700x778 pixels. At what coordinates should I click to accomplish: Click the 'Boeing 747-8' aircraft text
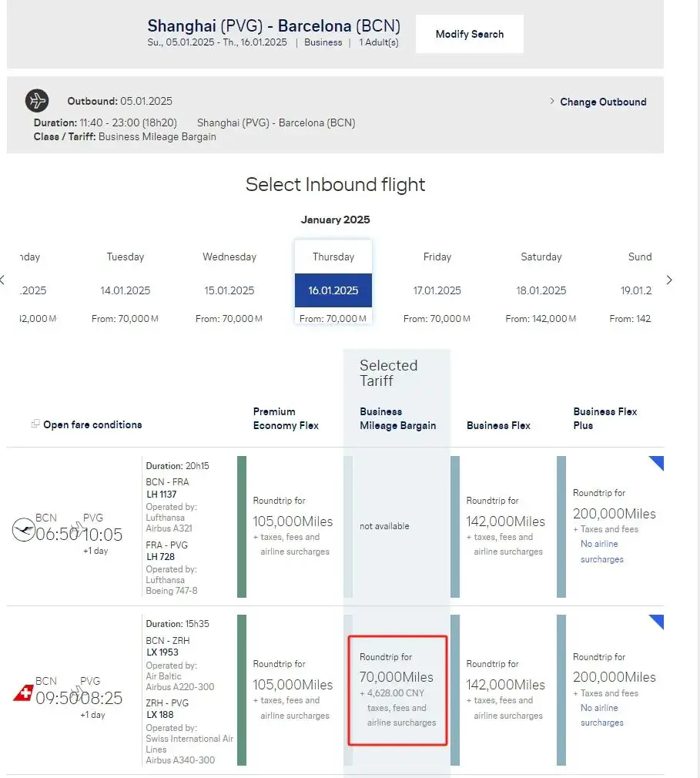tap(172, 591)
